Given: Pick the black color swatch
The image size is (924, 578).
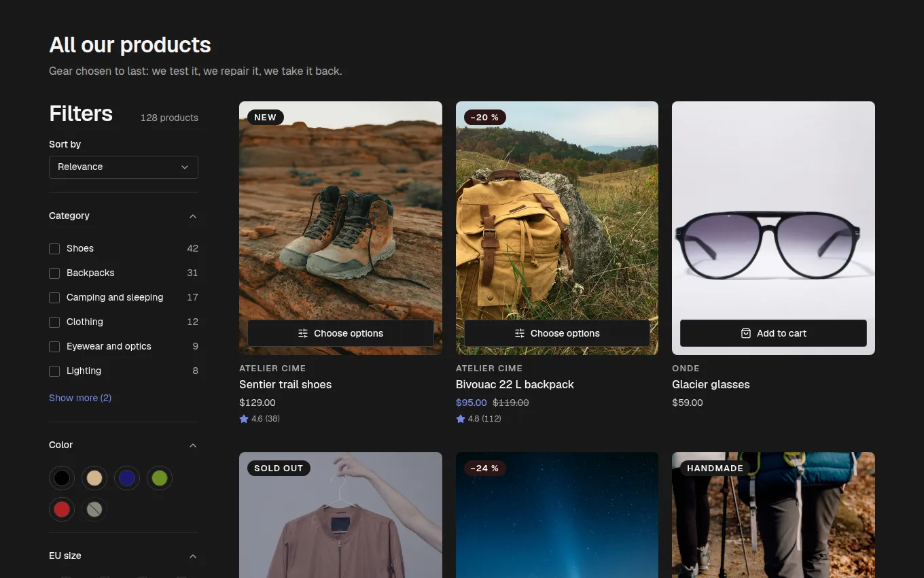Looking at the screenshot, I should (x=62, y=478).
